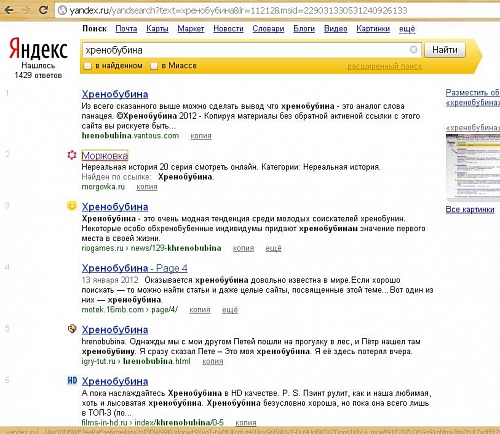Image resolution: width=500 pixels, height=434 pixels.
Task: Click the hrenobubina.vantous.com green URL
Action: coord(130,136)
